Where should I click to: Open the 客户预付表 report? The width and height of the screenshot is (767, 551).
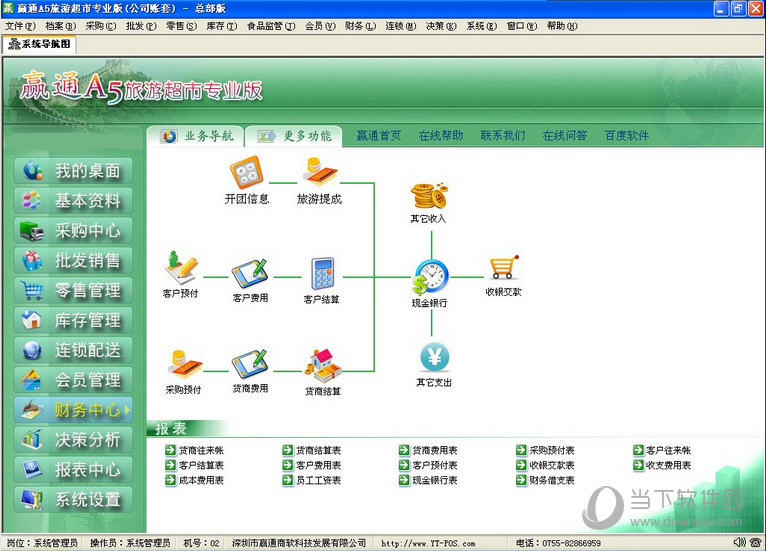click(x=428, y=465)
